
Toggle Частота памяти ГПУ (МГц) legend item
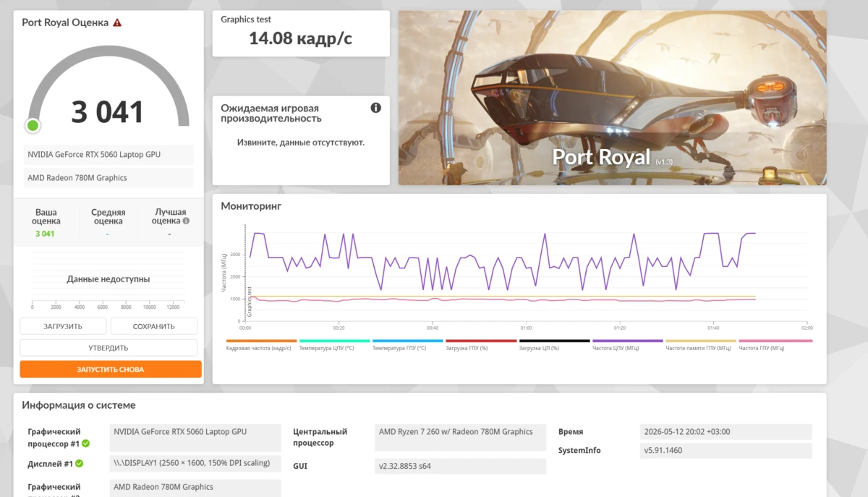coord(701,345)
